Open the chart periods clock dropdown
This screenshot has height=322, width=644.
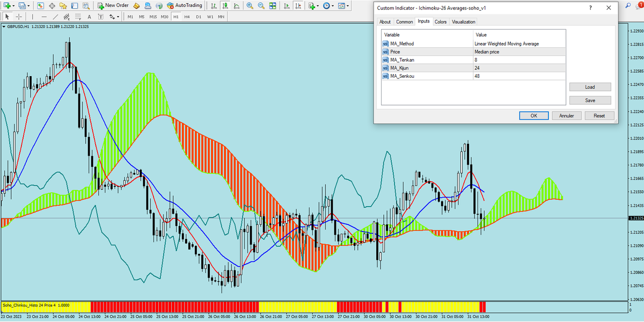(333, 5)
